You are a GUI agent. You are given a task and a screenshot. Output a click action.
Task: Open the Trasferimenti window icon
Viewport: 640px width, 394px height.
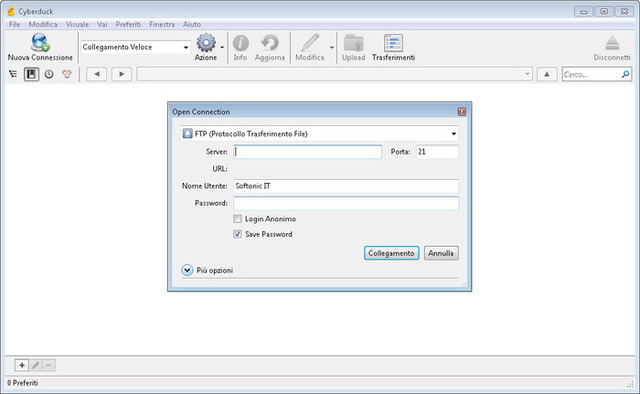393,43
